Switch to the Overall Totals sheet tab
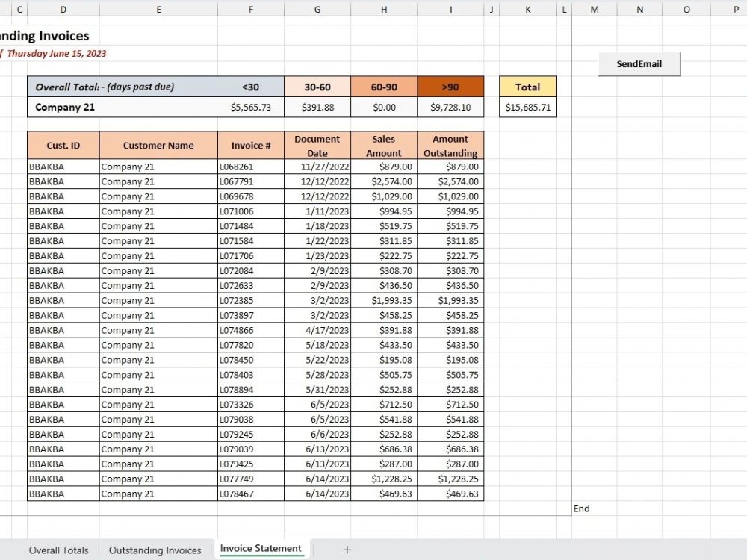 click(x=58, y=550)
